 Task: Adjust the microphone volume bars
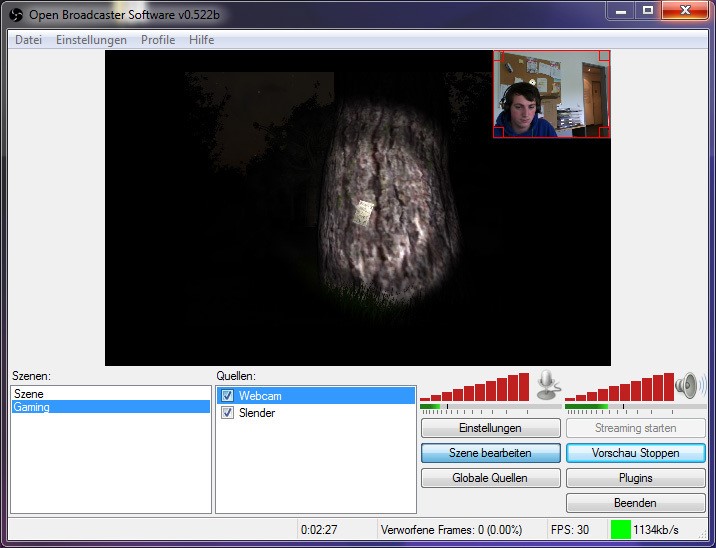[x=474, y=387]
